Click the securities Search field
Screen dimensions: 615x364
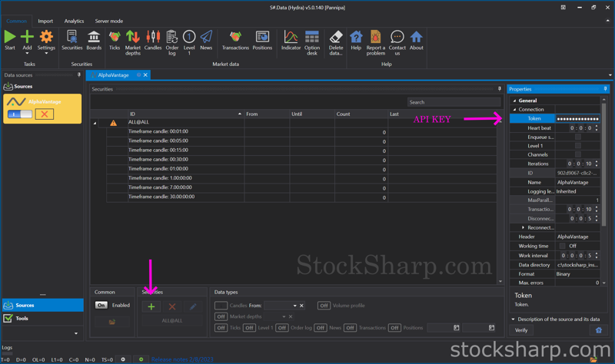(x=454, y=102)
